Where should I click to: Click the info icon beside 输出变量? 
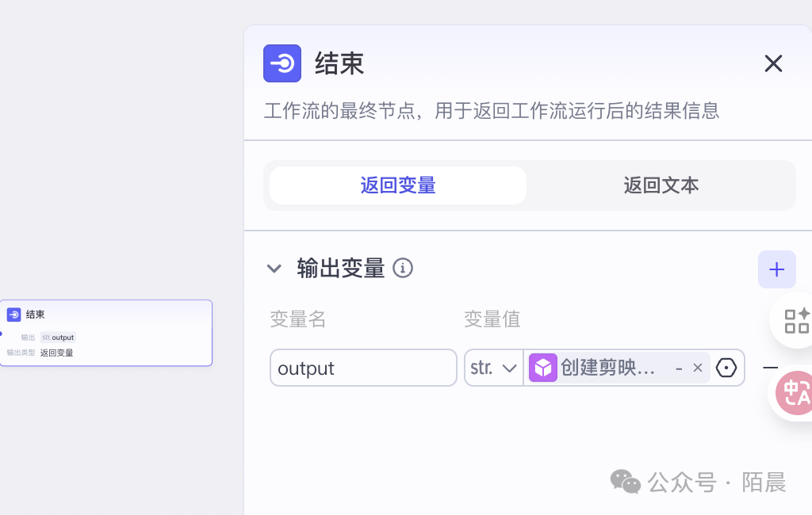(x=403, y=269)
